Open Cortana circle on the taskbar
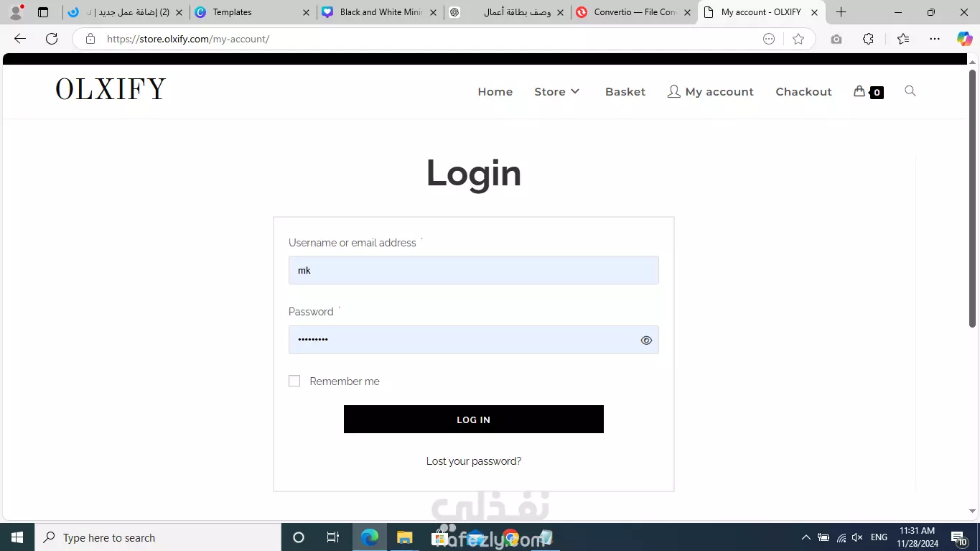This screenshot has height=551, width=980. (x=299, y=537)
